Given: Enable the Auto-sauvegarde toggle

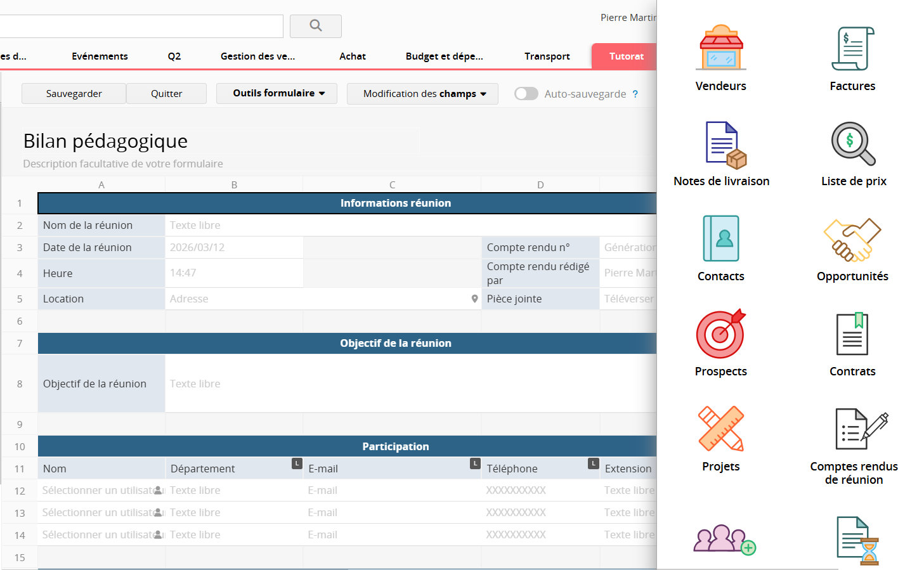Looking at the screenshot, I should click(526, 94).
